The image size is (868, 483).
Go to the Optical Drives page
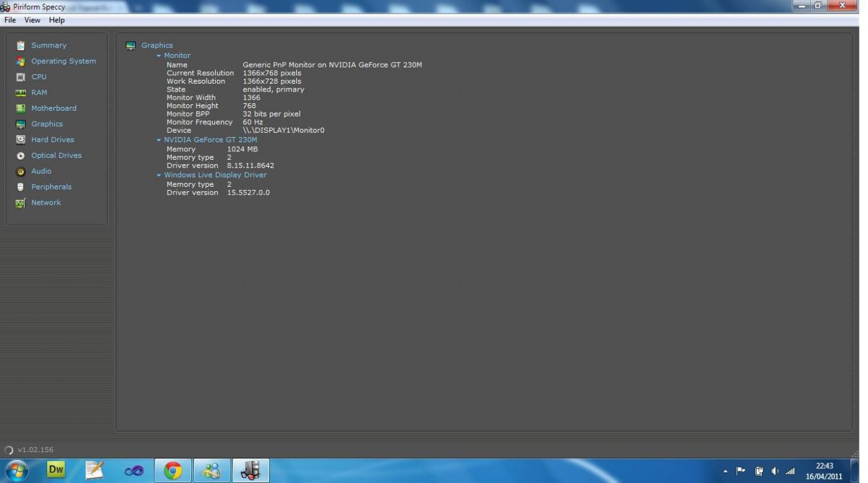coord(57,156)
